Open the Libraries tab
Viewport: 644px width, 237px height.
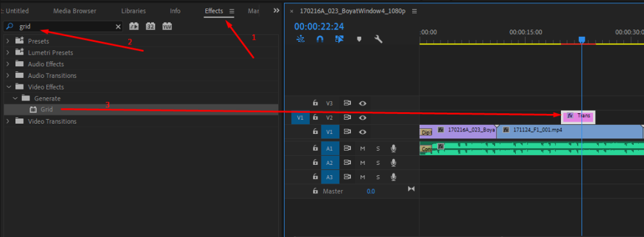133,11
